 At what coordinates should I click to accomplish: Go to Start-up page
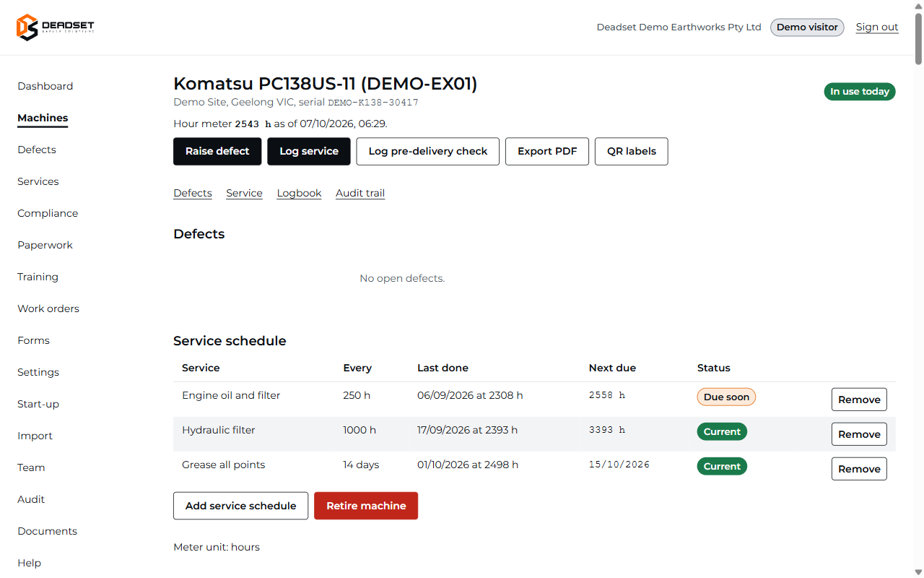pos(38,404)
